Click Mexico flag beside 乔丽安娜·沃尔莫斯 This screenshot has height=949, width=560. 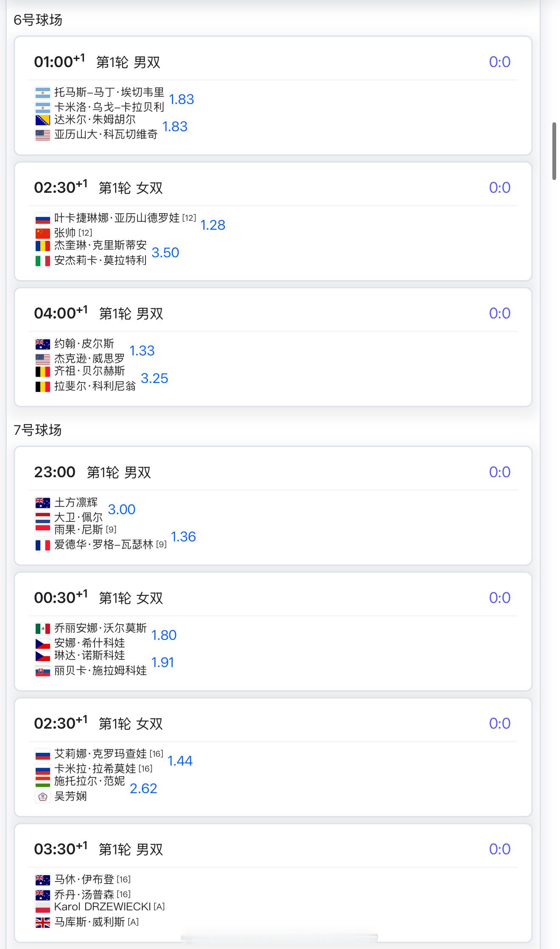[x=42, y=628]
